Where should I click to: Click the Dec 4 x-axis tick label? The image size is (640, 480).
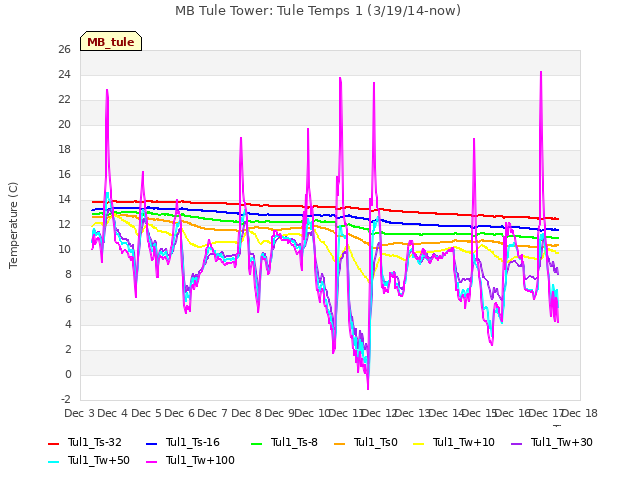click(x=112, y=413)
